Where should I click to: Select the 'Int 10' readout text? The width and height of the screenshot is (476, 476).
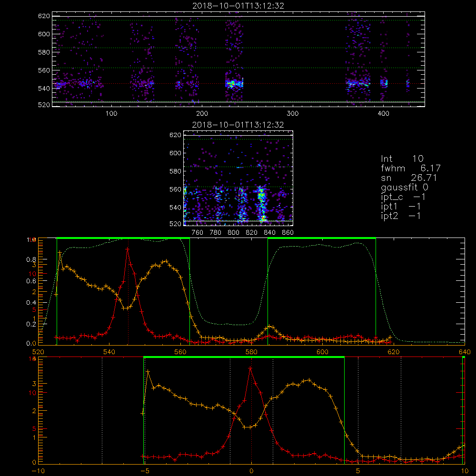click(x=402, y=159)
